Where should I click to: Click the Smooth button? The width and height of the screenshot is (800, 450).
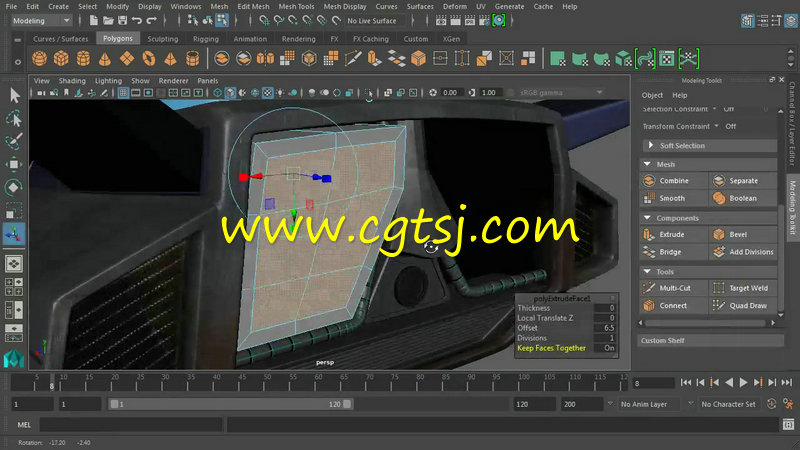673,198
